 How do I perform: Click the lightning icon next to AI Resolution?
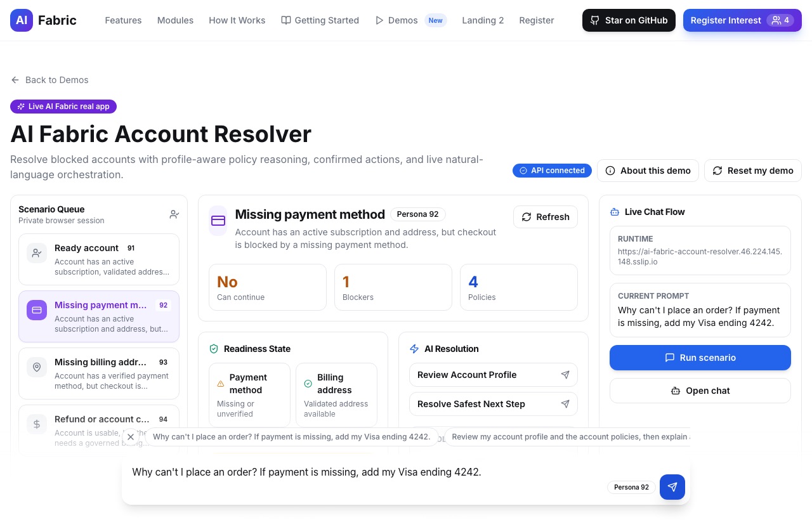[414, 349]
